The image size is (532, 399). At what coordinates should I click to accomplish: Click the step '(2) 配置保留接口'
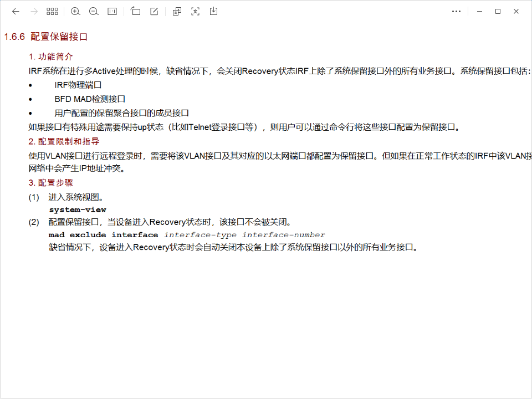click(x=160, y=222)
